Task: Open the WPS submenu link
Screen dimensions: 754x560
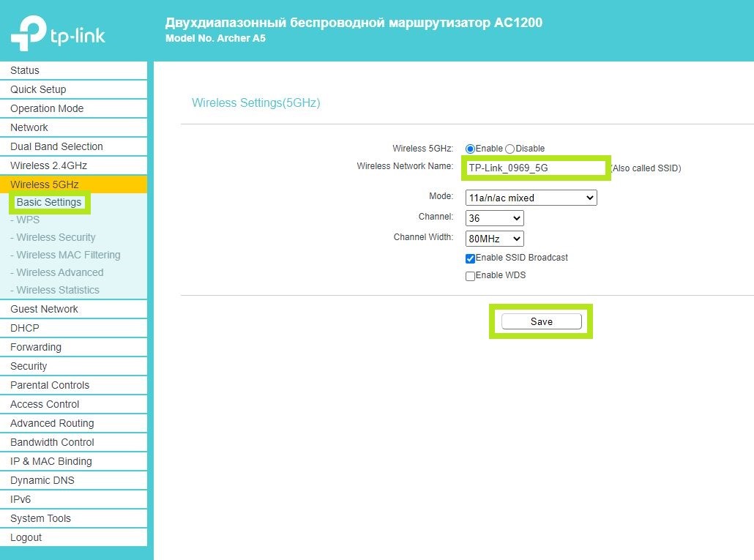Action: pyautogui.click(x=28, y=220)
